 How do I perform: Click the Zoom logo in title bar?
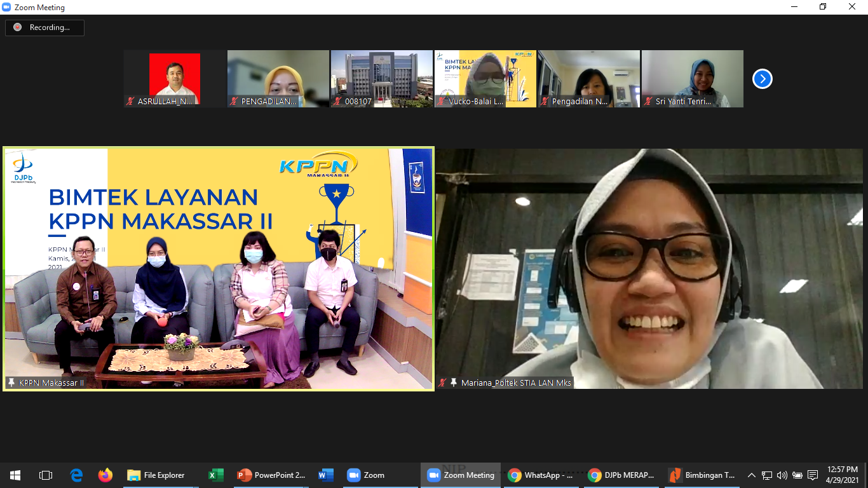coord(7,7)
